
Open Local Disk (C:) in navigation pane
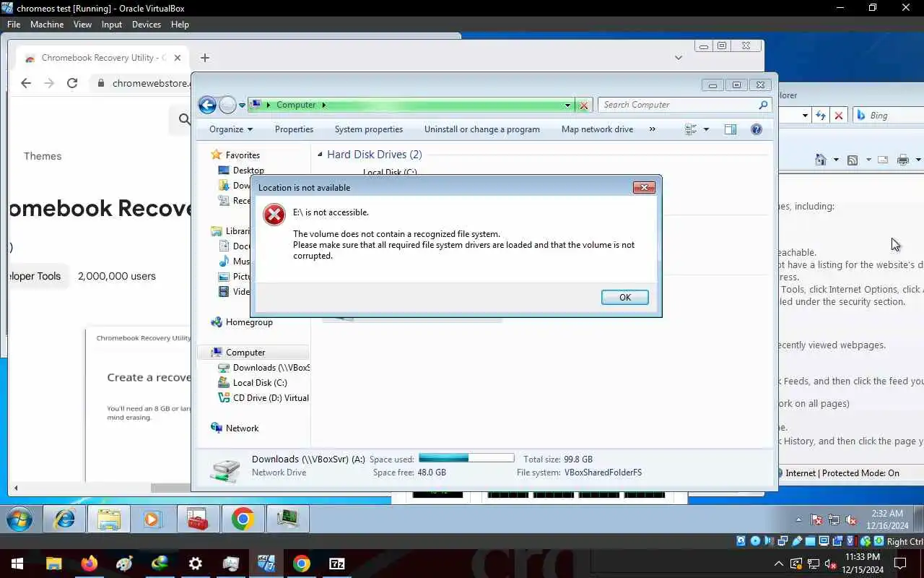[x=253, y=383]
